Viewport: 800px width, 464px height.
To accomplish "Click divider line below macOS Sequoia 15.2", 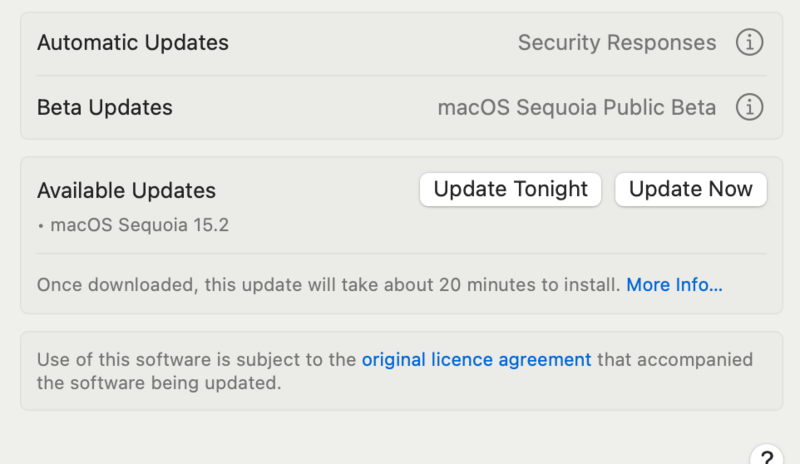I will [x=400, y=254].
